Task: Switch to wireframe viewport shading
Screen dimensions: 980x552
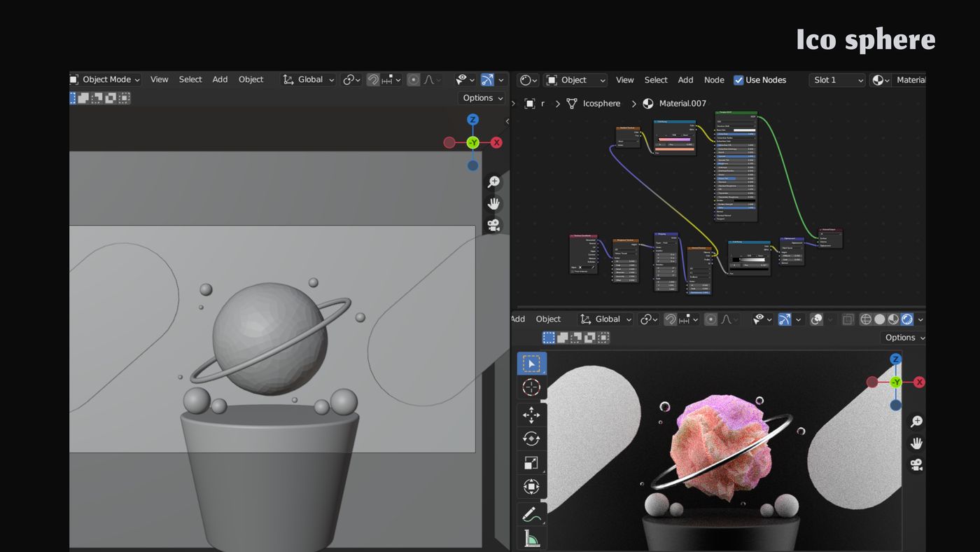Action: coord(866,319)
